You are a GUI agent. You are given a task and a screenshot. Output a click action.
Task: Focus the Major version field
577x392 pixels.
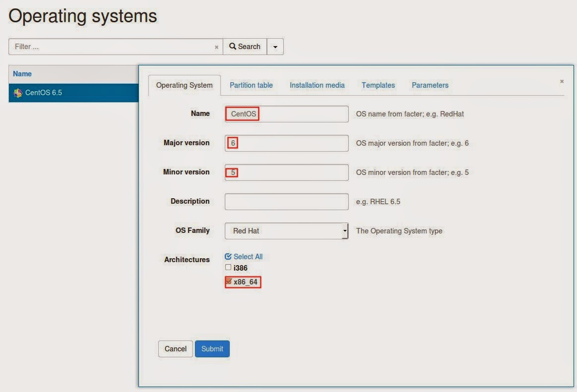click(x=286, y=143)
